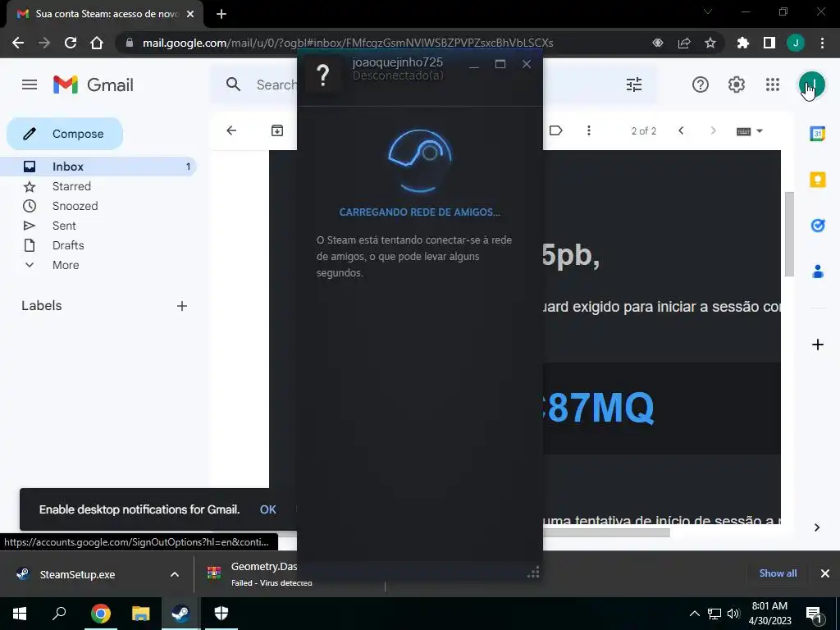Open Steam from taskbar

pos(180,614)
